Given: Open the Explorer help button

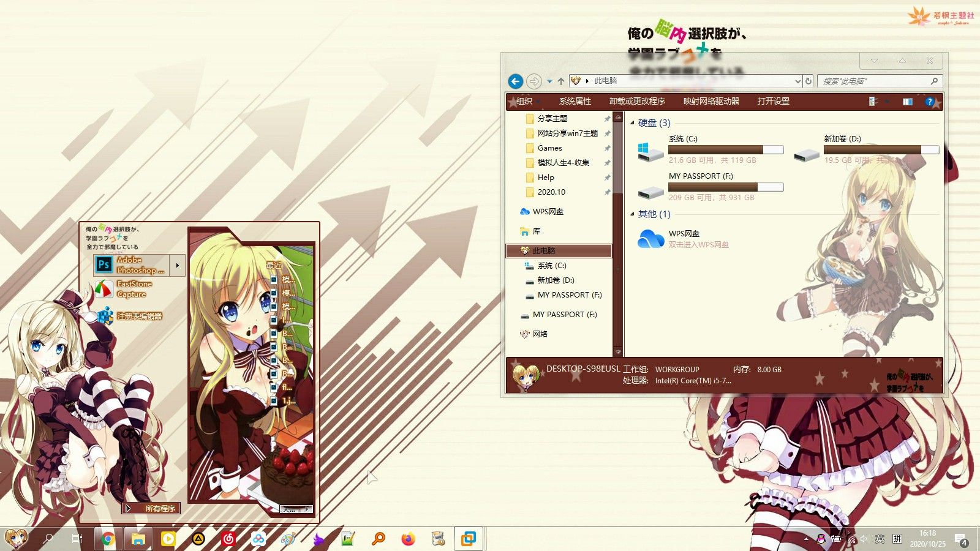Looking at the screenshot, I should [x=930, y=102].
